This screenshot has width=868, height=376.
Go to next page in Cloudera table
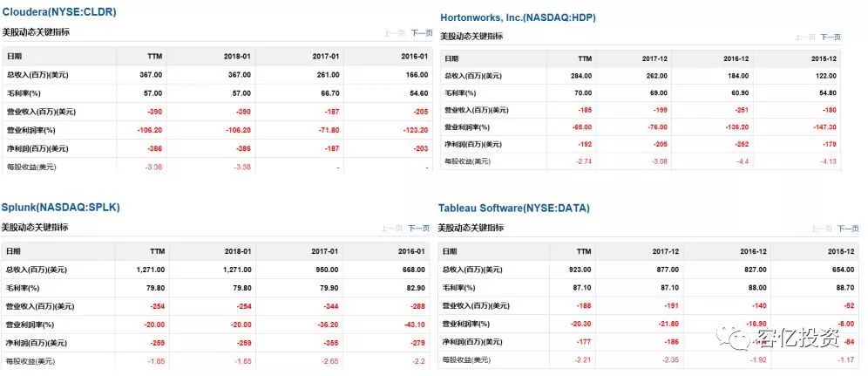click(x=421, y=33)
